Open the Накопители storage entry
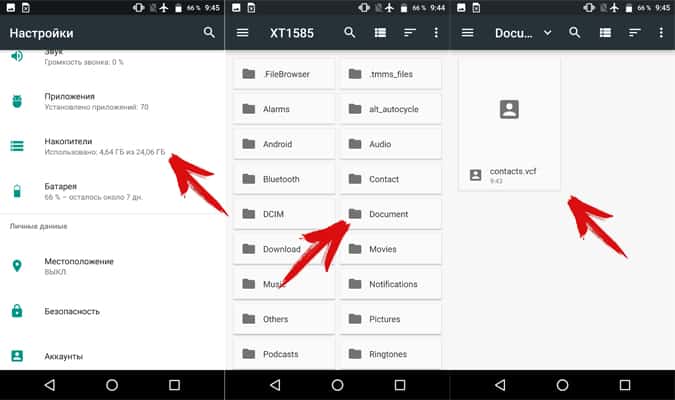 [112, 146]
